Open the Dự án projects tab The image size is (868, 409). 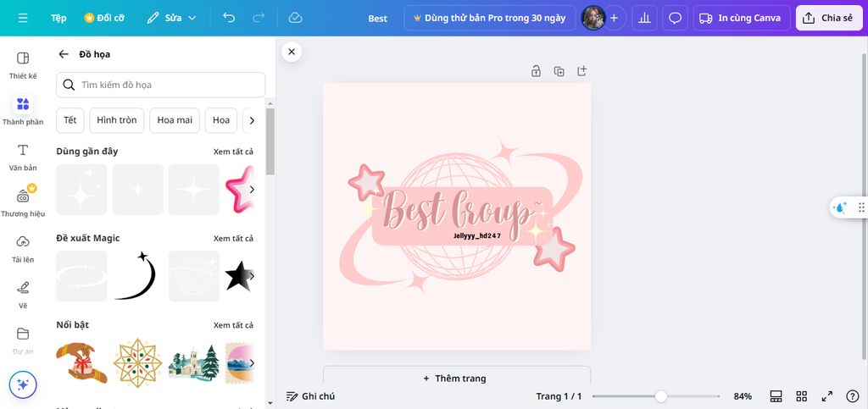click(x=23, y=340)
